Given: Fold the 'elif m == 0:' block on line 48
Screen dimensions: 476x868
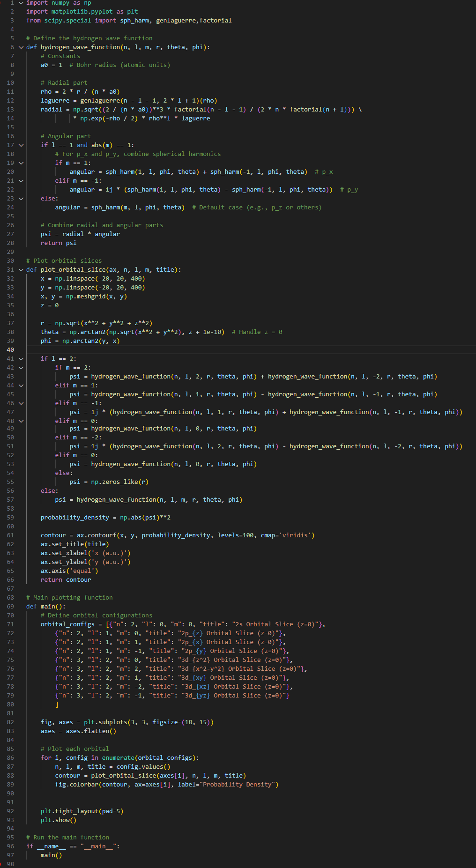Looking at the screenshot, I should [x=21, y=421].
